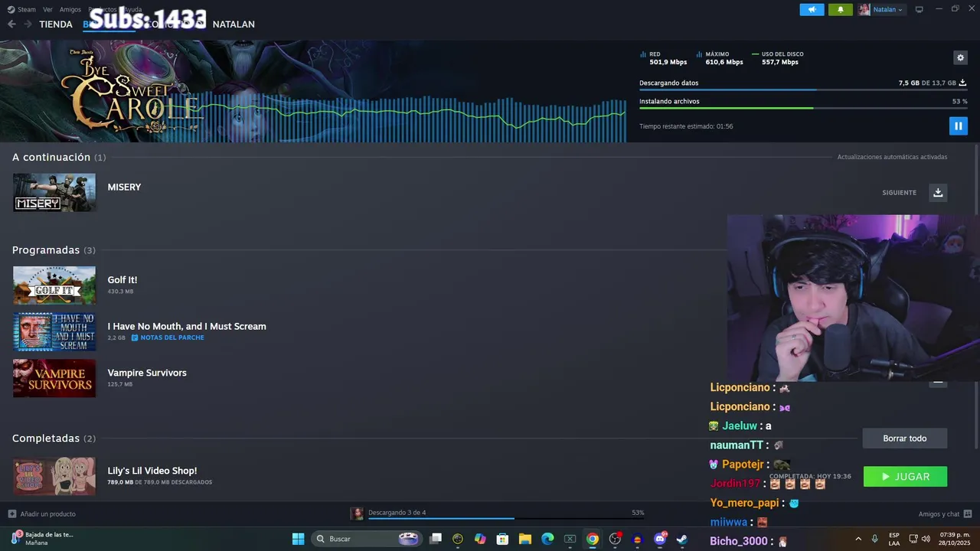Open the Ver menu
This screenshot has width=980, height=551.
(x=47, y=9)
